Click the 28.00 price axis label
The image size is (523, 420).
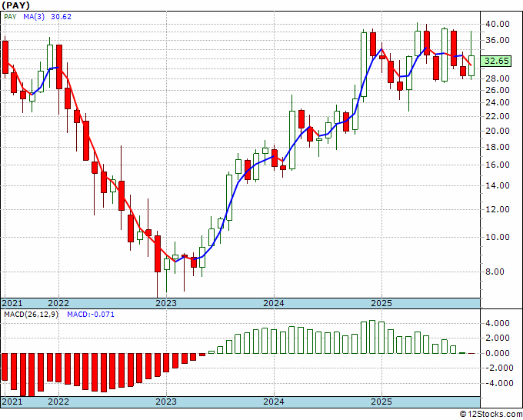[497, 78]
